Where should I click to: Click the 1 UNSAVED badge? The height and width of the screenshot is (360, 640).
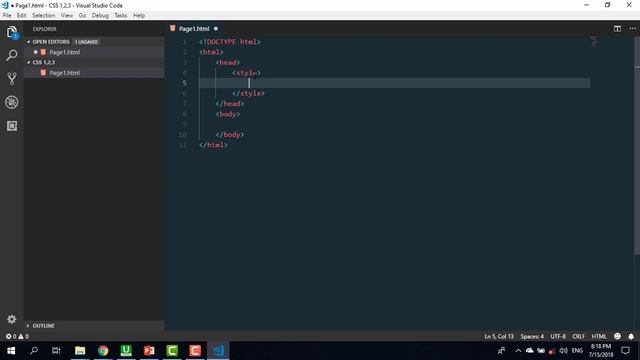[x=86, y=42]
